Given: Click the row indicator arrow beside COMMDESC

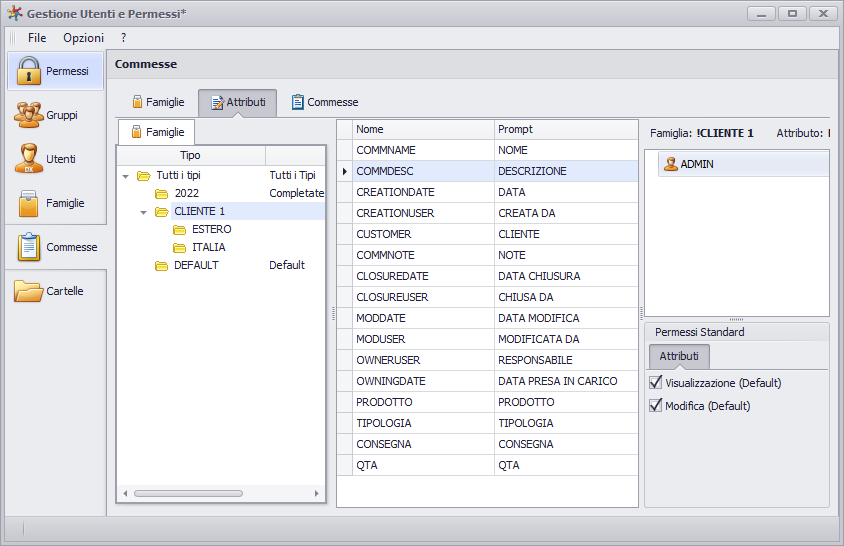Looking at the screenshot, I should pos(344,171).
